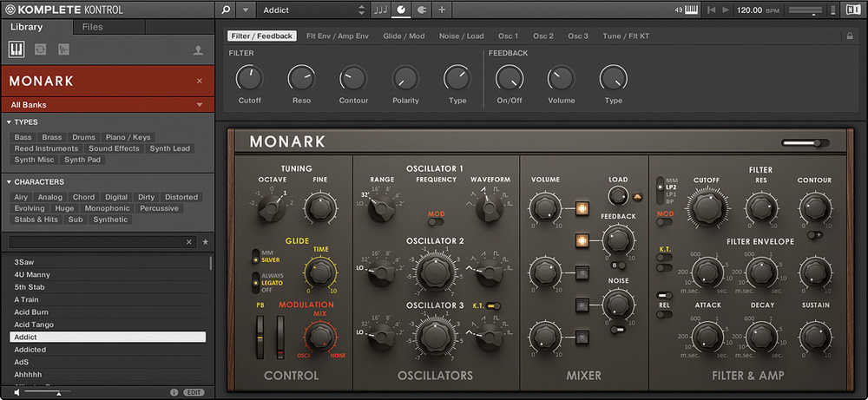The height and width of the screenshot is (400, 868).
Task: Switch to Noise / Load page
Action: click(462, 36)
